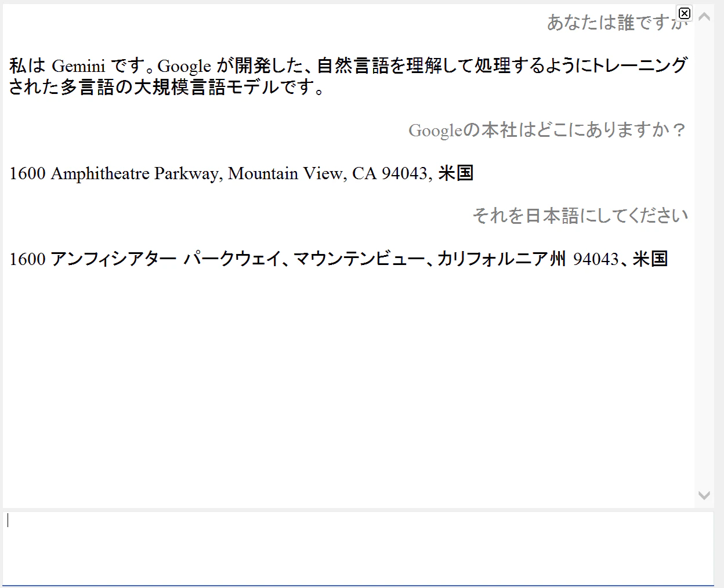
Task: Click the scroll-down chevron
Action: [705, 496]
